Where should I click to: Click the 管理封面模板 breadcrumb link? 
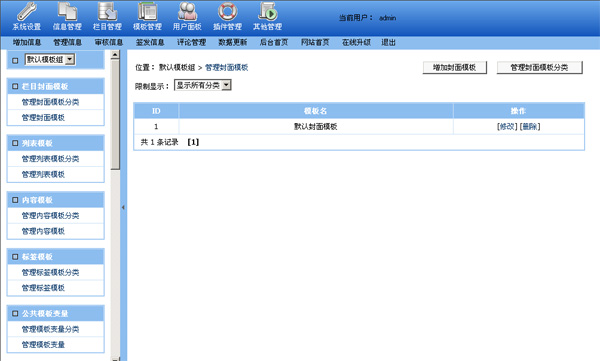pyautogui.click(x=227, y=67)
